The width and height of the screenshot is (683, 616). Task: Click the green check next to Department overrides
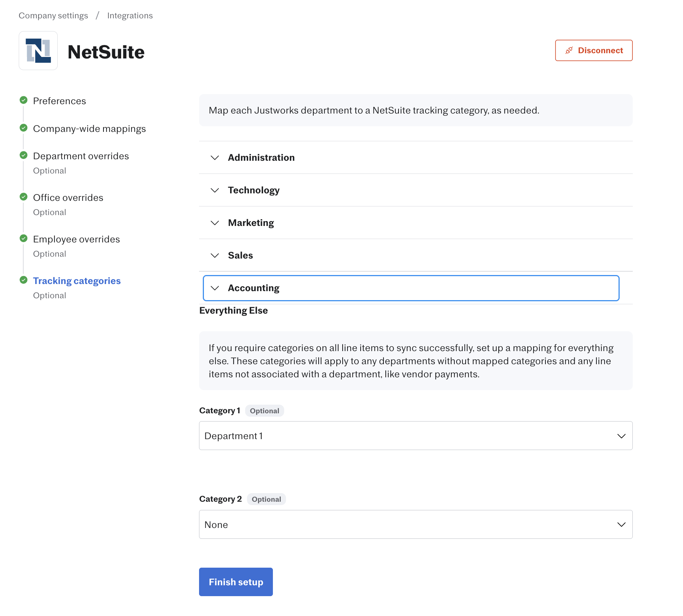tap(24, 155)
